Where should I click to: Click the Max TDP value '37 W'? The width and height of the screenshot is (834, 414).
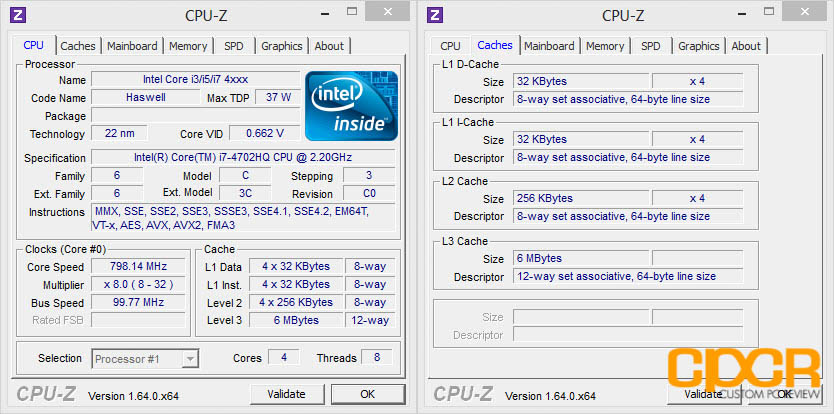coord(278,97)
